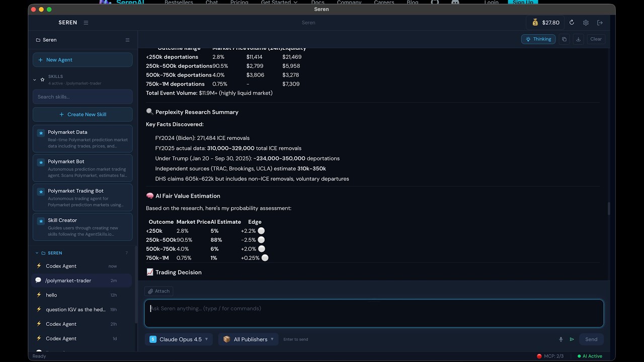This screenshot has height=362, width=644.
Task: Click the $11,414 volume cell
Action: click(254, 57)
